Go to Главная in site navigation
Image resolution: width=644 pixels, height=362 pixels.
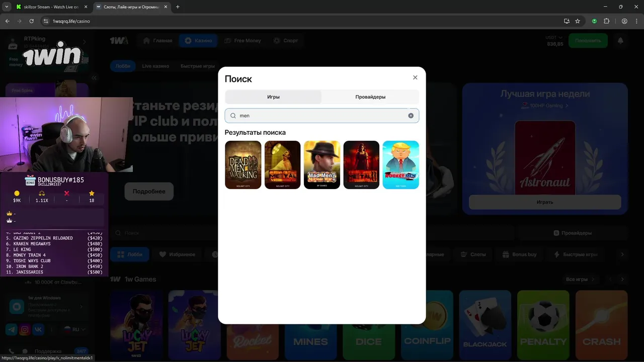(157, 41)
